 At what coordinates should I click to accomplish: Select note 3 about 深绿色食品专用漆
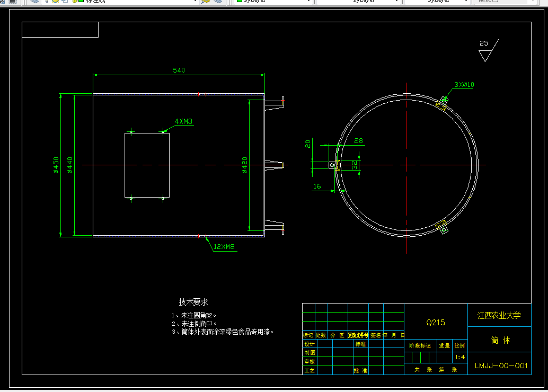point(223,332)
